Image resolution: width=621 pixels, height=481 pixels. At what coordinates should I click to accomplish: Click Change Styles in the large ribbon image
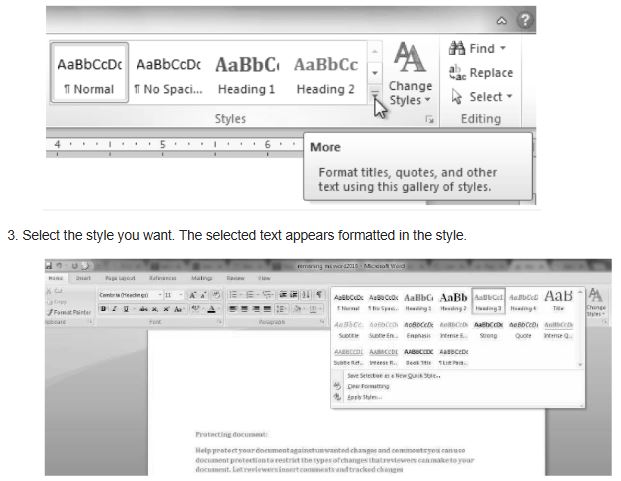pos(410,74)
